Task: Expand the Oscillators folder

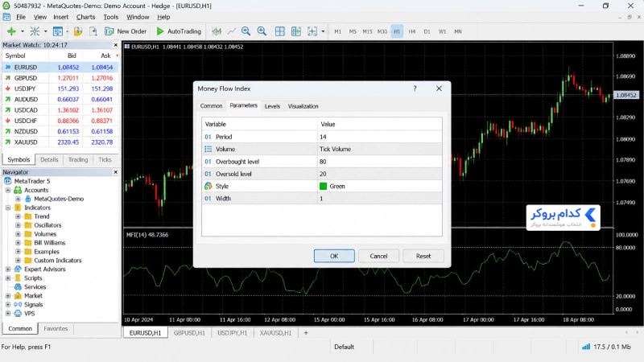Action: tap(18, 225)
